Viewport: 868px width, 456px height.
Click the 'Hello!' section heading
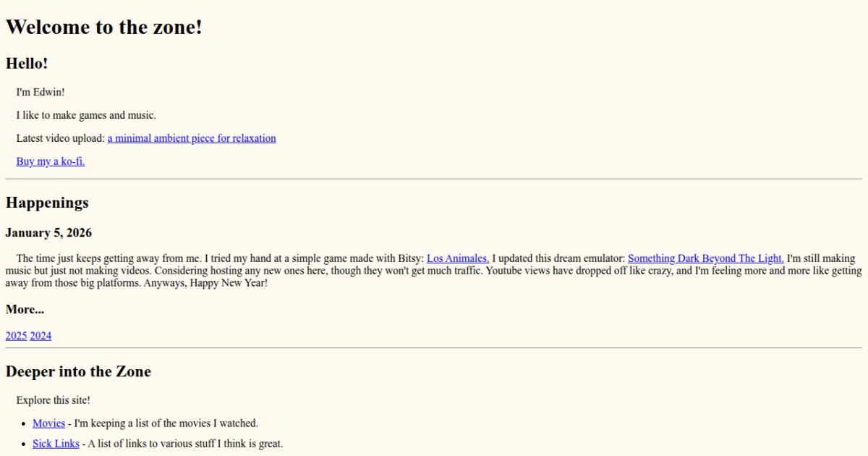[x=27, y=64]
